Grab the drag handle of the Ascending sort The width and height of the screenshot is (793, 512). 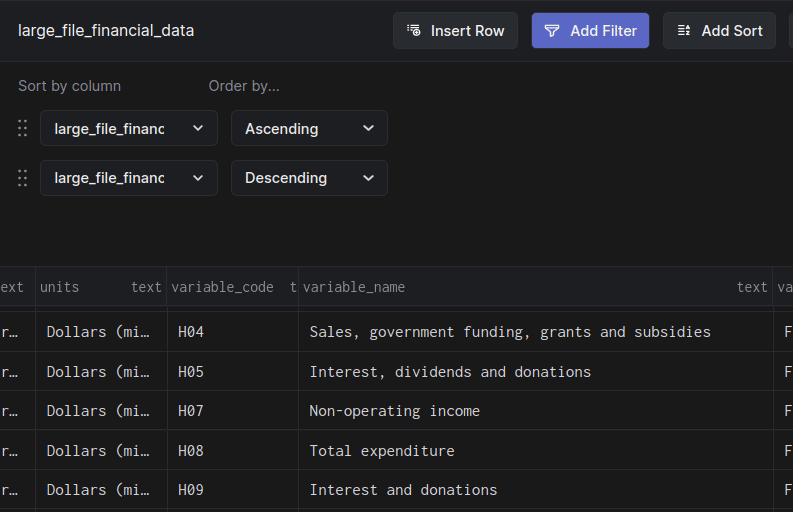click(x=22, y=128)
